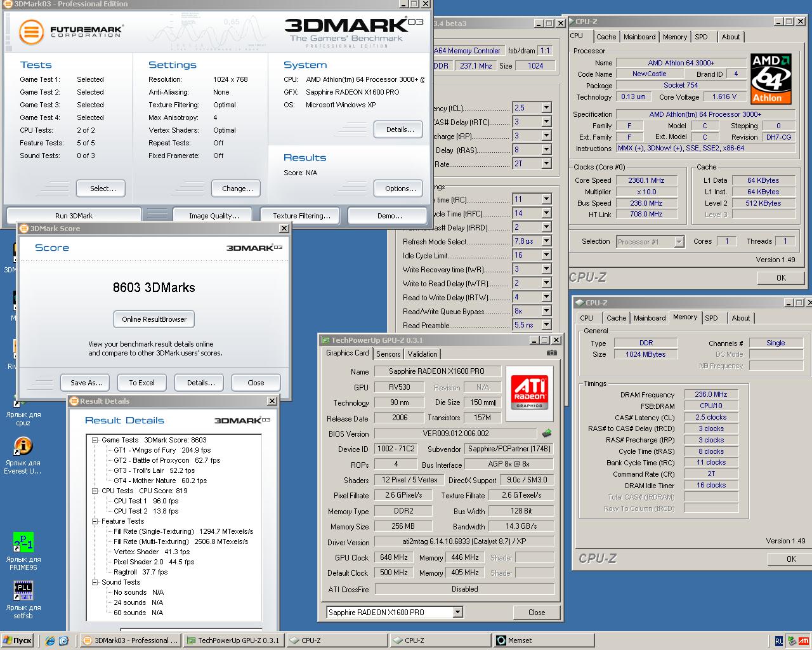This screenshot has width=812, height=650.
Task: Select GT1 - Wings of Fury result row
Action: pyautogui.click(x=162, y=450)
